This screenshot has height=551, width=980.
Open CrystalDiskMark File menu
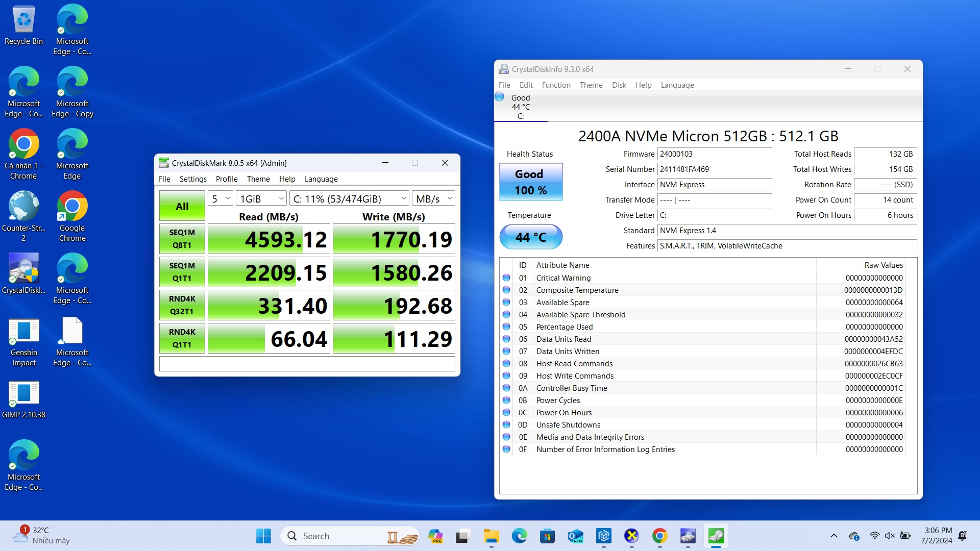[164, 179]
